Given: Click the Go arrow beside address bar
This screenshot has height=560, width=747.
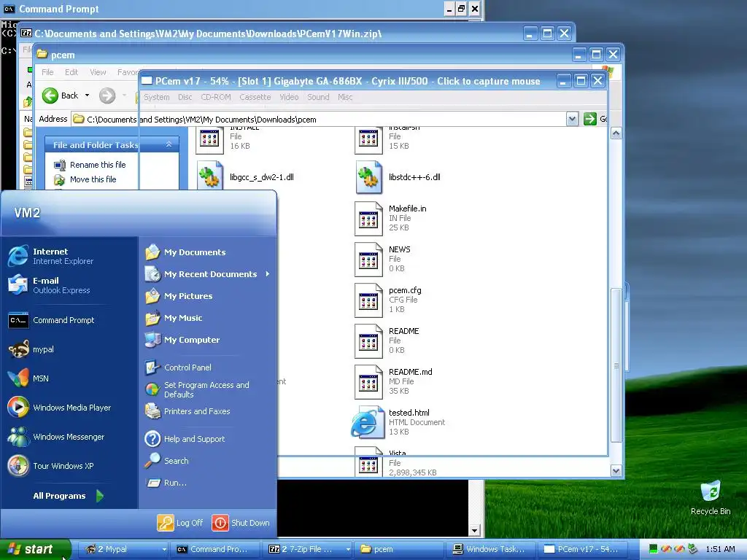Looking at the screenshot, I should (x=589, y=119).
